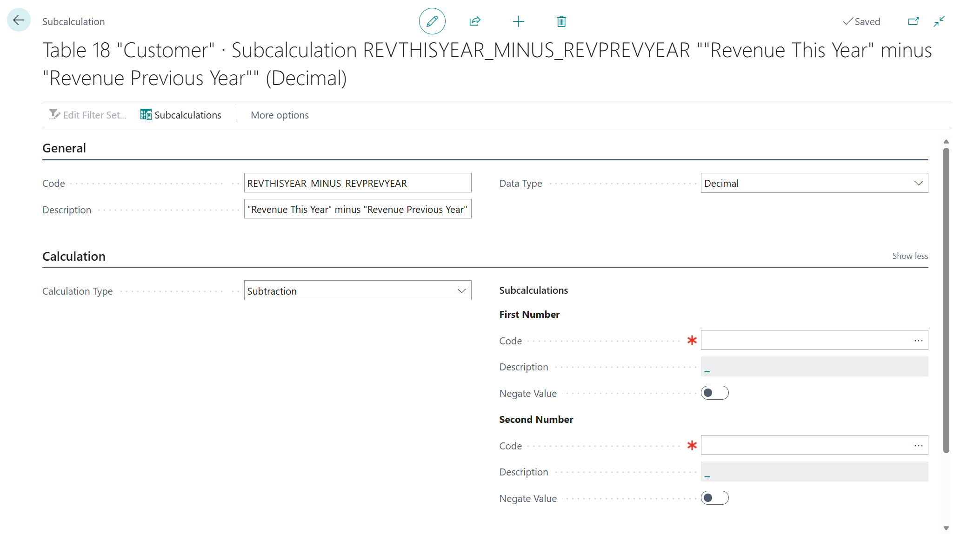Open page in new window icon
This screenshot has height=534, width=980.
click(x=913, y=21)
